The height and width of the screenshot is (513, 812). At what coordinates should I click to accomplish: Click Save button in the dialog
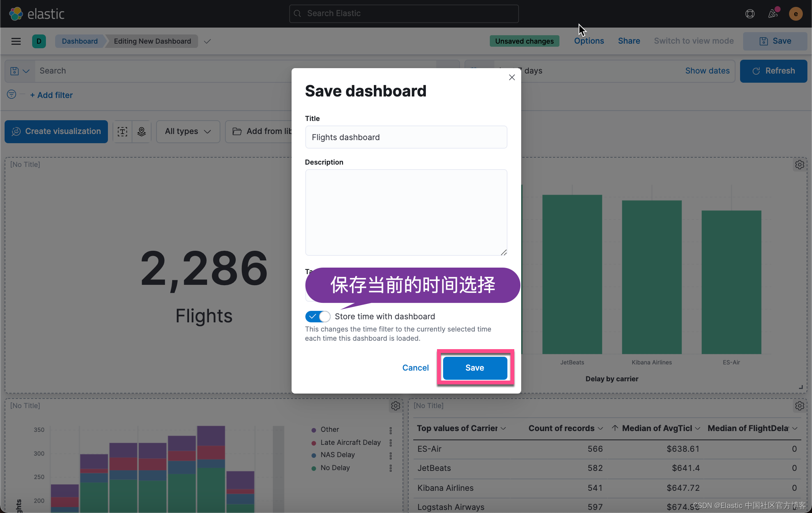click(474, 368)
